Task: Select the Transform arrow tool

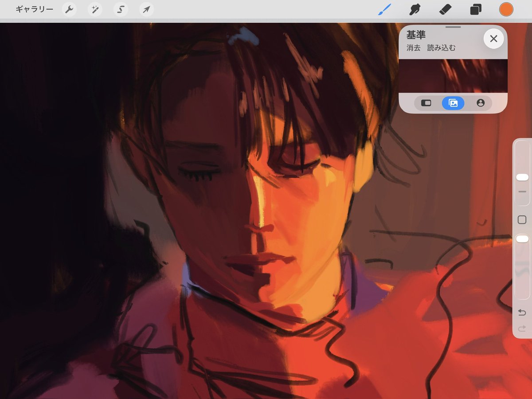Action: (146, 9)
